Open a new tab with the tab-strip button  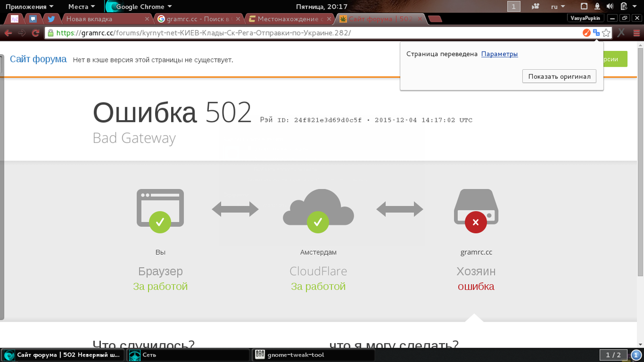(435, 19)
